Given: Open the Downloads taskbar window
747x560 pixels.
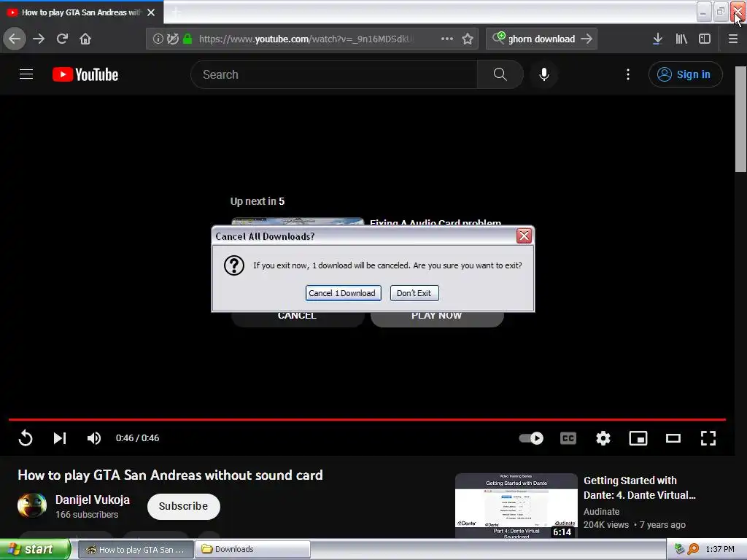Looking at the screenshot, I should [252, 550].
